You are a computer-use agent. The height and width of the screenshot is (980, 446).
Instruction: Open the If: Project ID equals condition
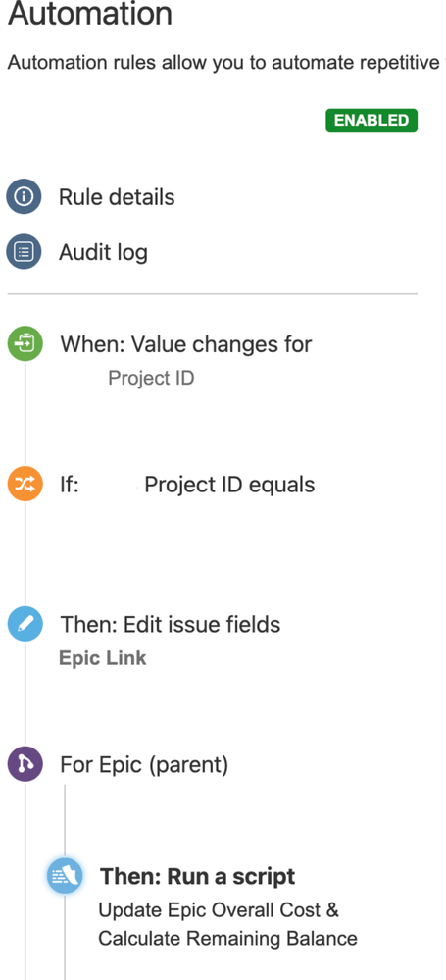[x=187, y=485]
